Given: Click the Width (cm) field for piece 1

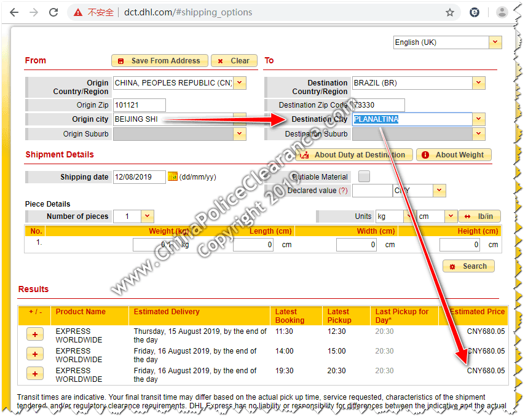Looking at the screenshot, I should [x=357, y=245].
